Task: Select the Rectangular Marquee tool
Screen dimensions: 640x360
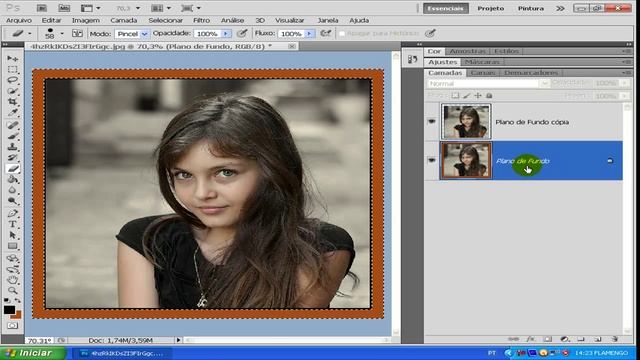Action: pos(12,69)
